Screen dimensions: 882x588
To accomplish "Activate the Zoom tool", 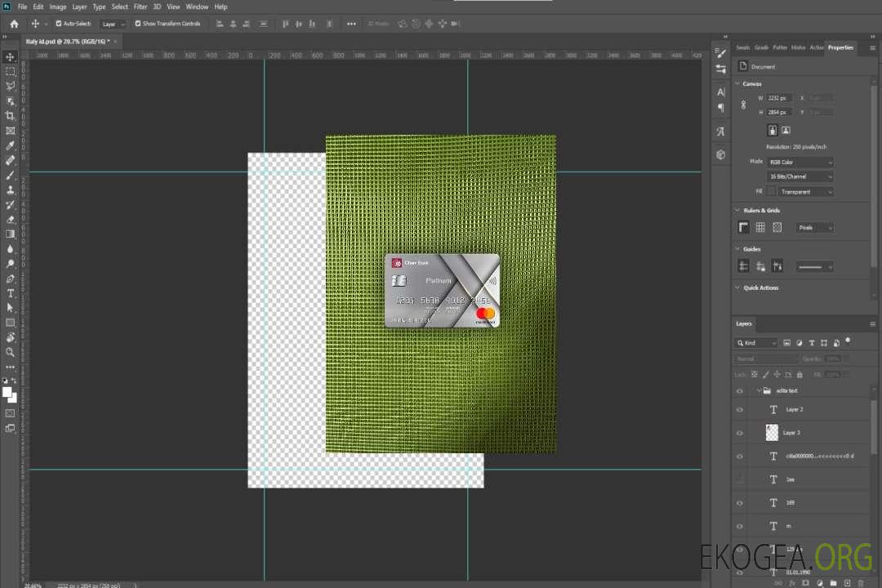I will pos(10,352).
